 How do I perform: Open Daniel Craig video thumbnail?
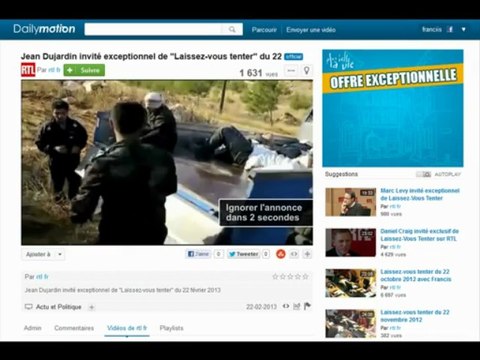pos(351,242)
